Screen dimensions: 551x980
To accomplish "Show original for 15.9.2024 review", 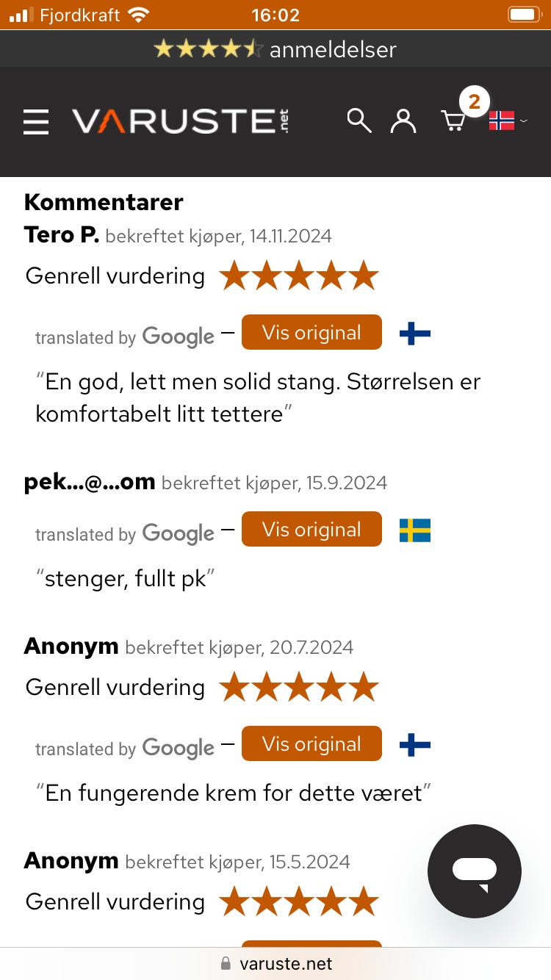I will (x=311, y=530).
